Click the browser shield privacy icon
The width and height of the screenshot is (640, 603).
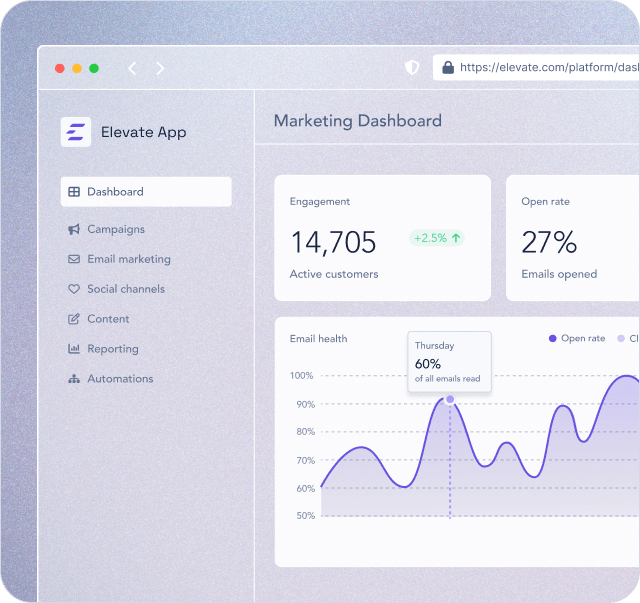click(x=412, y=68)
